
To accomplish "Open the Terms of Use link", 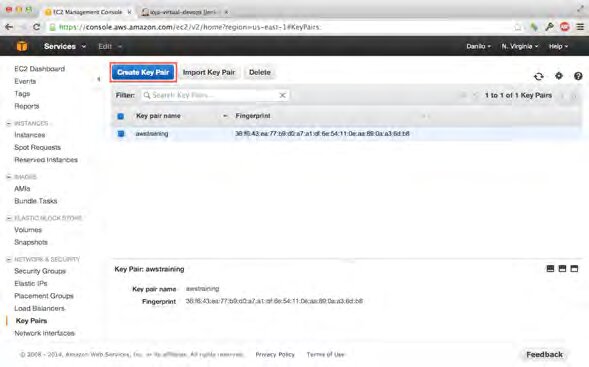I will (x=325, y=354).
